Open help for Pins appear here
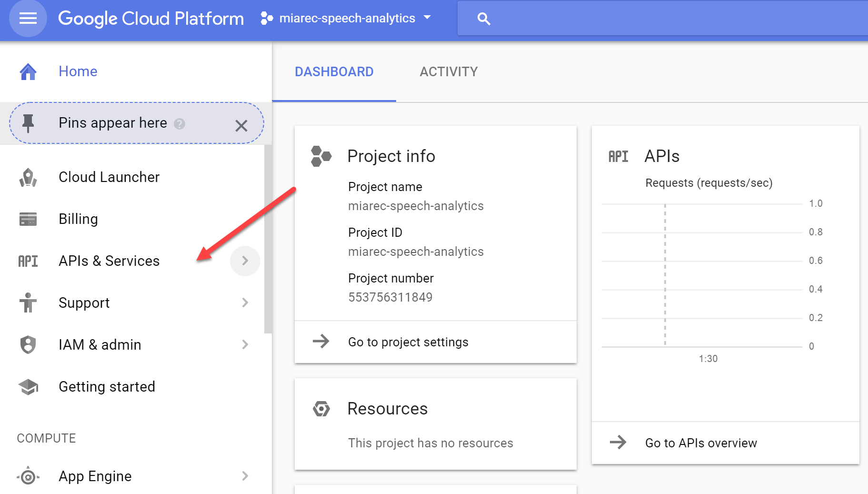 [x=180, y=124]
